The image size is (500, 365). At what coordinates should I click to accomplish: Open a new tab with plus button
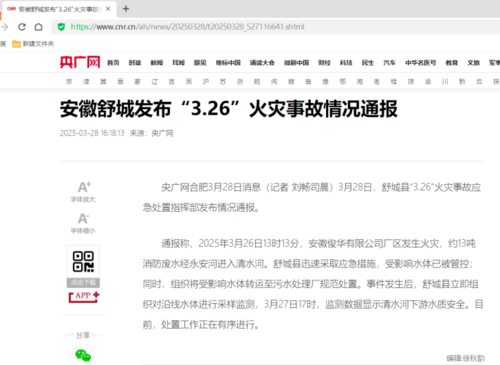[126, 9]
